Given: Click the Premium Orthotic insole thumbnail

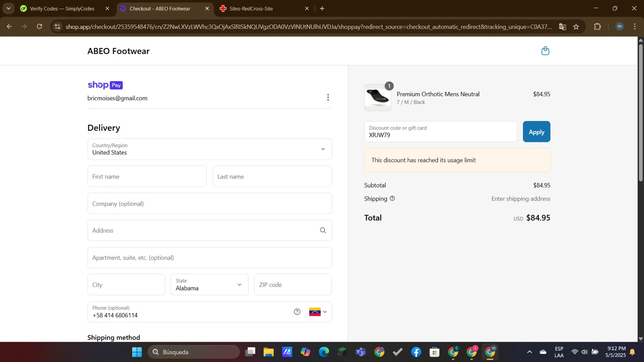Looking at the screenshot, I should (x=377, y=97).
